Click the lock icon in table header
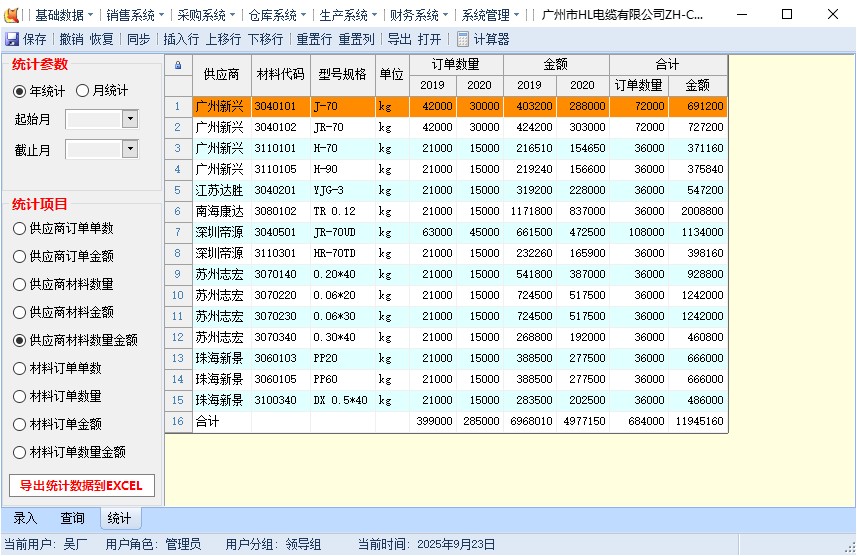Screen dimensions: 857x556 pyautogui.click(x=178, y=65)
